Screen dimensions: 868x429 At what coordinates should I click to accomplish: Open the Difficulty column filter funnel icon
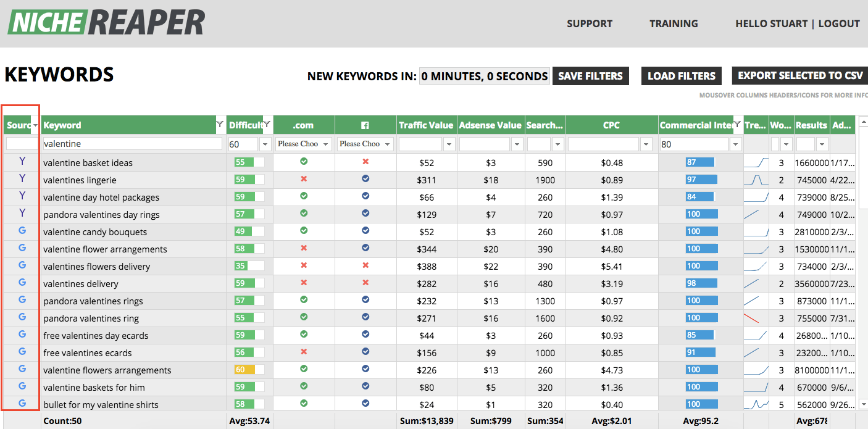click(x=267, y=124)
